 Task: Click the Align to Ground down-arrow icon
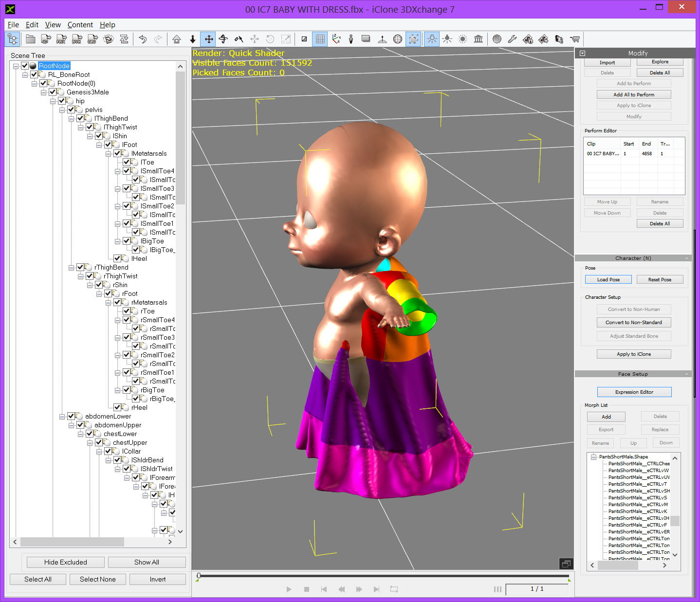pyautogui.click(x=193, y=39)
